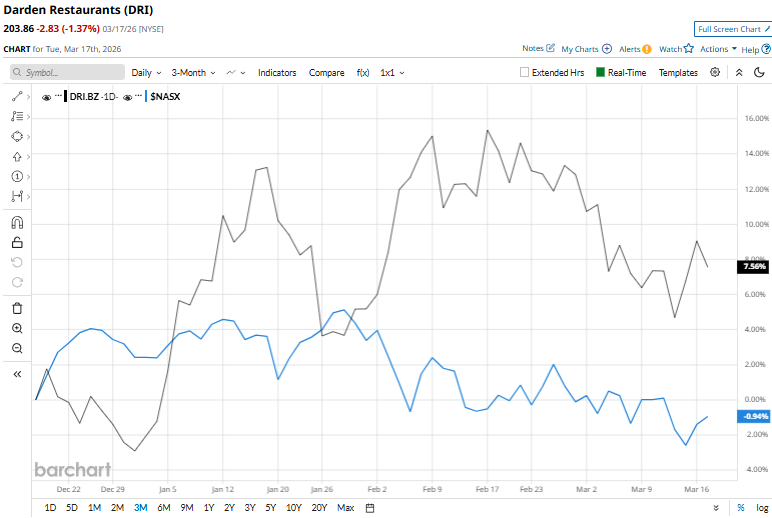
Task: Open the Actions dropdown menu
Action: [718, 48]
